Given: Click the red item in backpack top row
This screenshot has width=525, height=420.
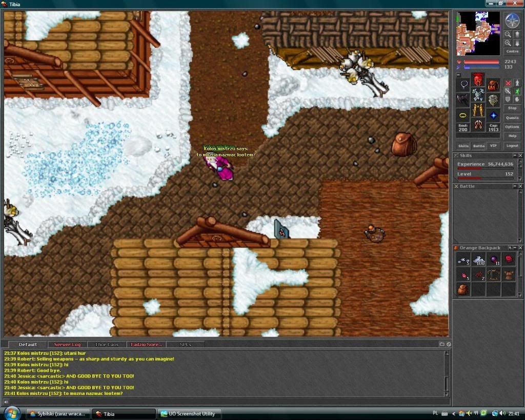Looking at the screenshot, I should click(x=509, y=259).
